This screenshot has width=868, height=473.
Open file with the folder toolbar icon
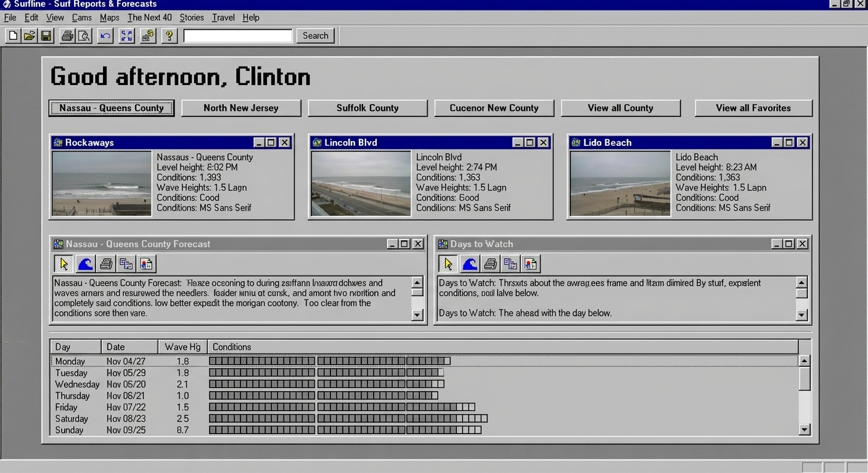click(30, 36)
